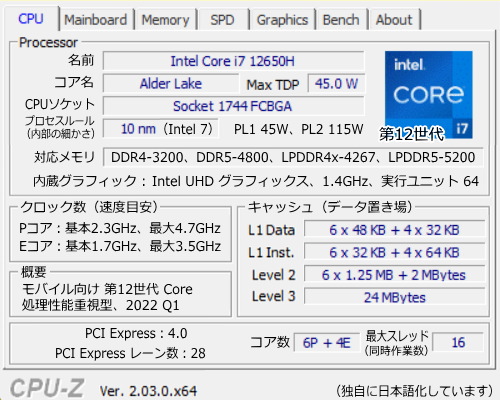
Task: Select the Intel Core i7 12650H name field
Action: [233, 61]
